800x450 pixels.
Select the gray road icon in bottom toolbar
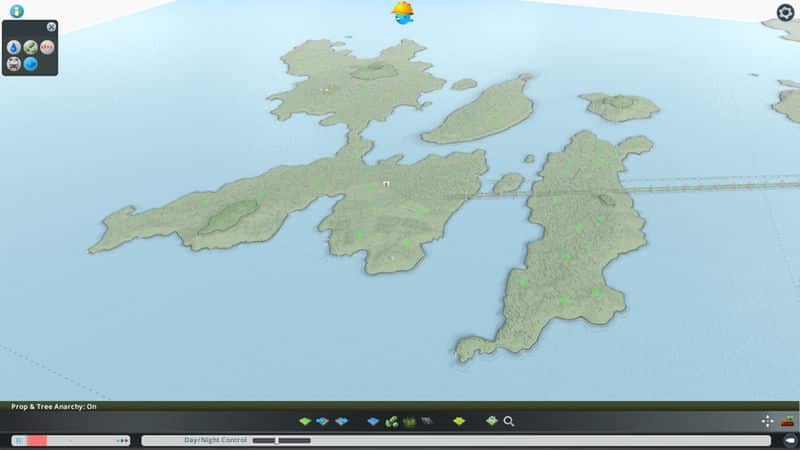427,421
